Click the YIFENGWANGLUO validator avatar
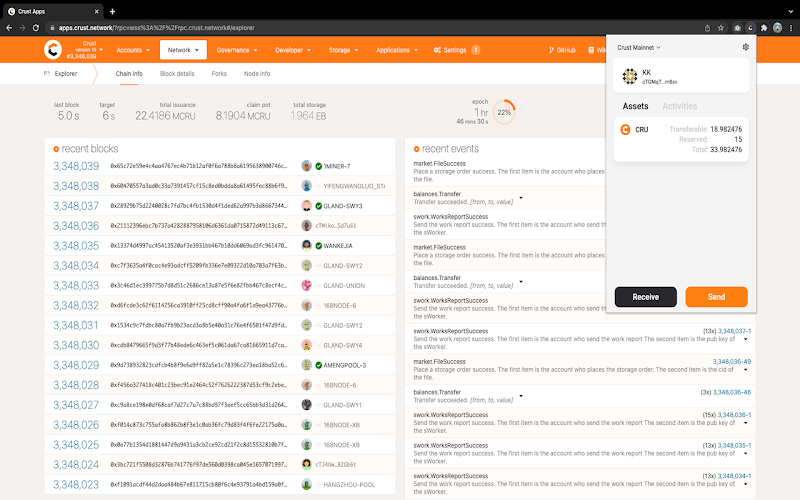This screenshot has width=800, height=500. coord(306,186)
